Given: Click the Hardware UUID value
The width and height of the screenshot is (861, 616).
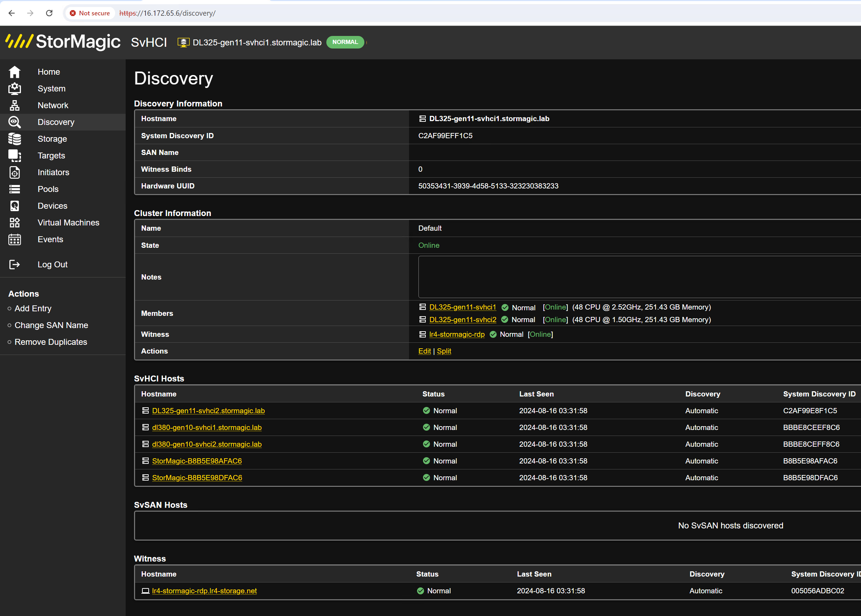Looking at the screenshot, I should click(x=488, y=186).
